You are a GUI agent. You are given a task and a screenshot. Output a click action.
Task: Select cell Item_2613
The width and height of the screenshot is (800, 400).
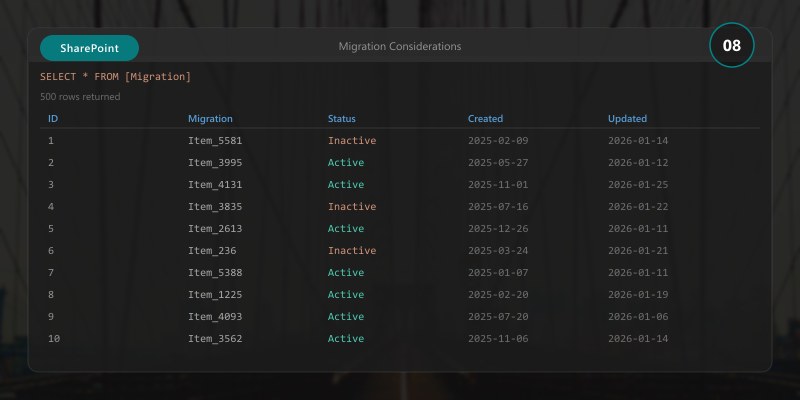point(215,228)
